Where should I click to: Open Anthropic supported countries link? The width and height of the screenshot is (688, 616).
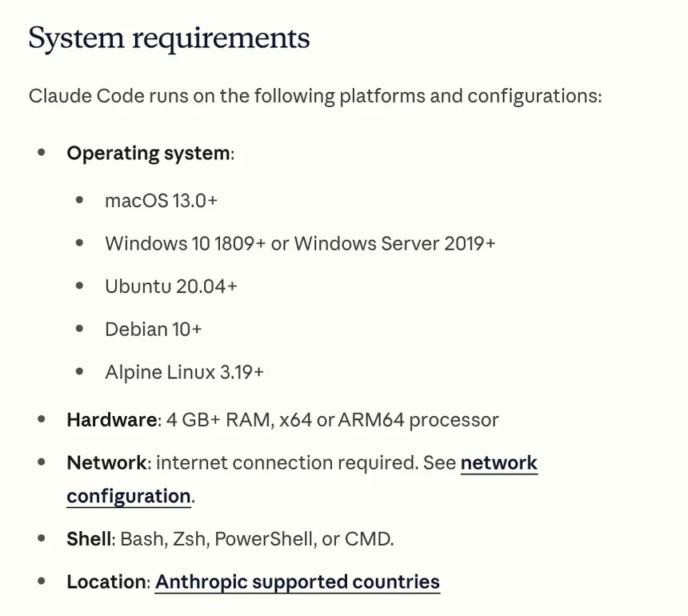[298, 582]
